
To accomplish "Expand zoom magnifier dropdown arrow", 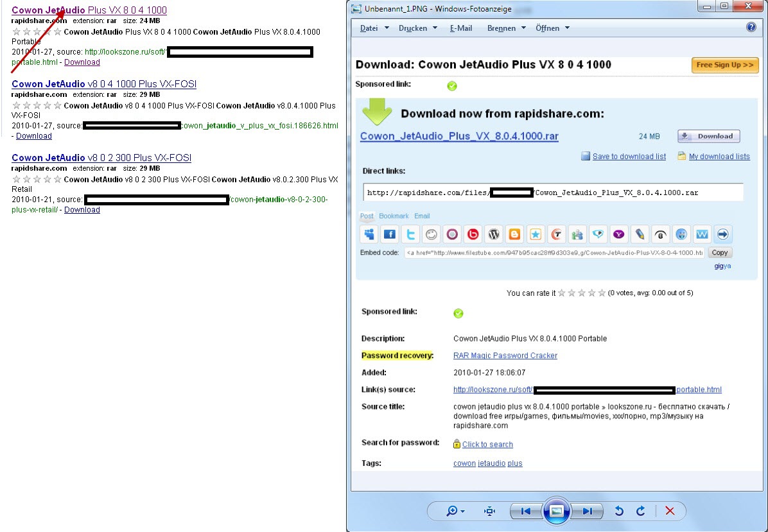I will click(x=463, y=511).
